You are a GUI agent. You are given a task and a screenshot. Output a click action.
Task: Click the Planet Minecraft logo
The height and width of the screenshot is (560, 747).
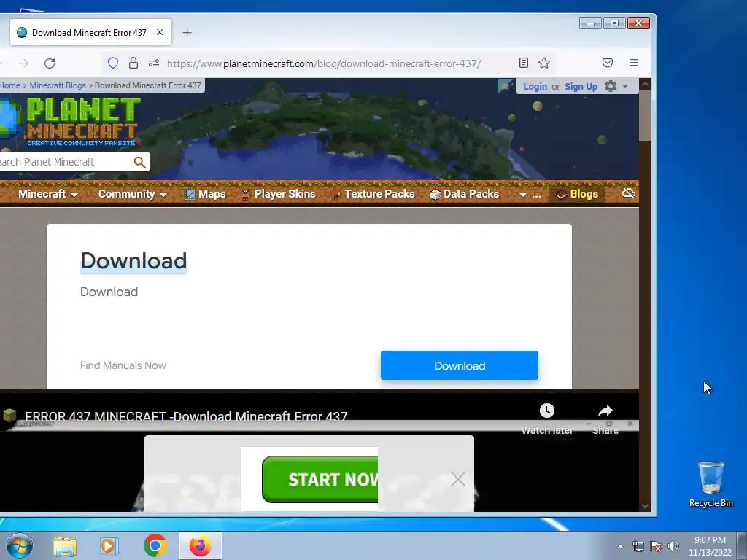(x=71, y=122)
